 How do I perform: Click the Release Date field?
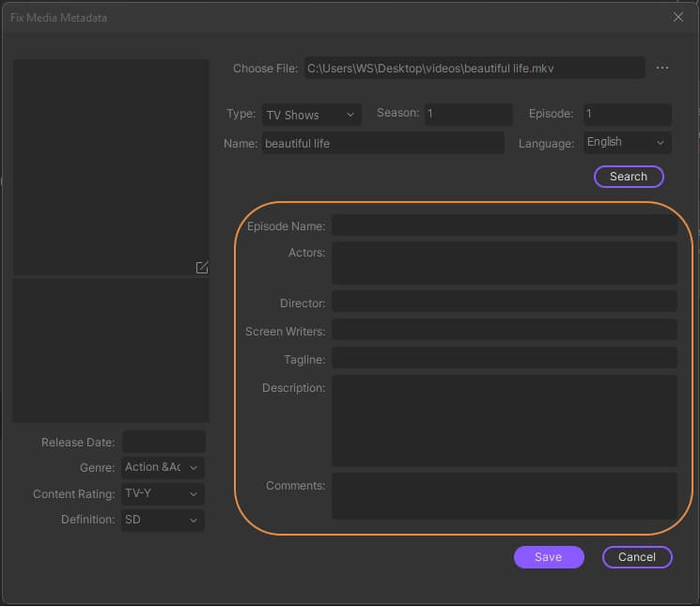tap(163, 442)
